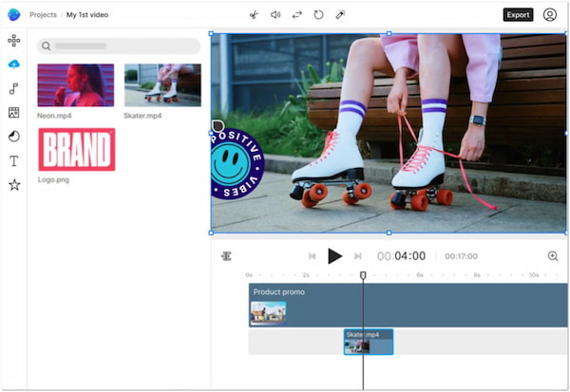Click the Product promo clip thumbnail
Screen dimensions: 570x392
268,312
